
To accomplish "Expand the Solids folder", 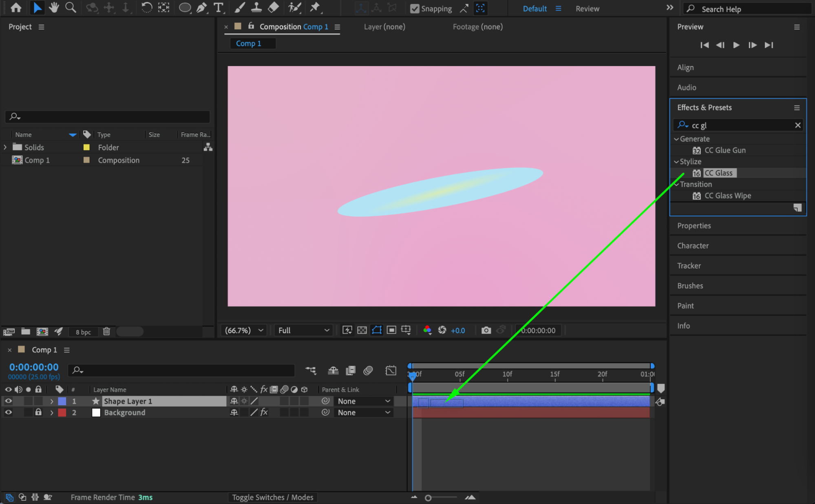I will point(5,147).
